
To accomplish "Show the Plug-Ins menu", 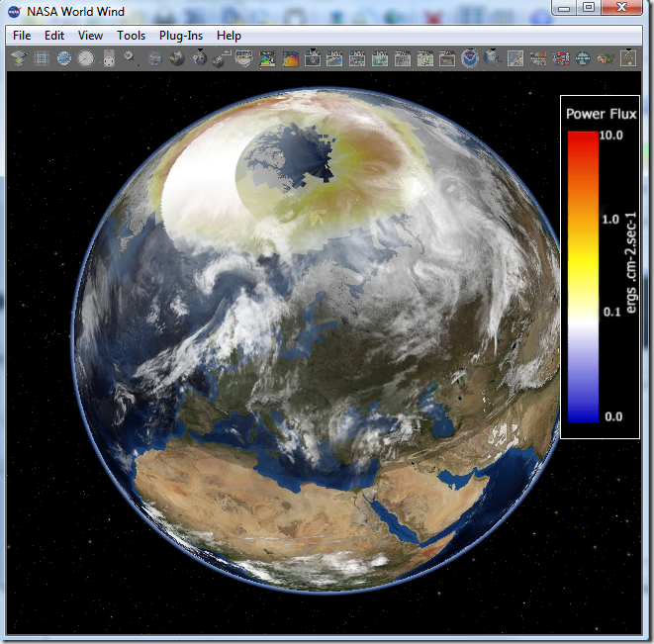I will 180,36.
